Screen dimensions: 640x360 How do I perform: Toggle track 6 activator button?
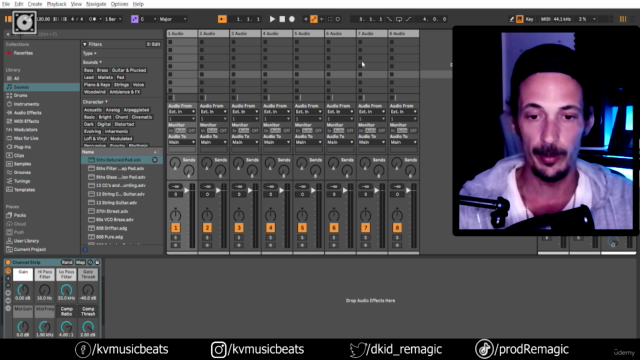tap(334, 228)
